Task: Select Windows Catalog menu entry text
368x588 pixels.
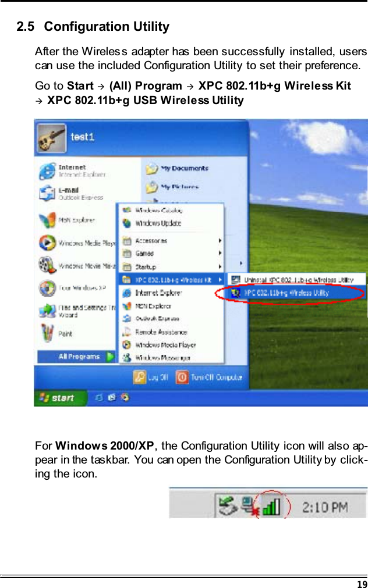Action: coord(158,211)
